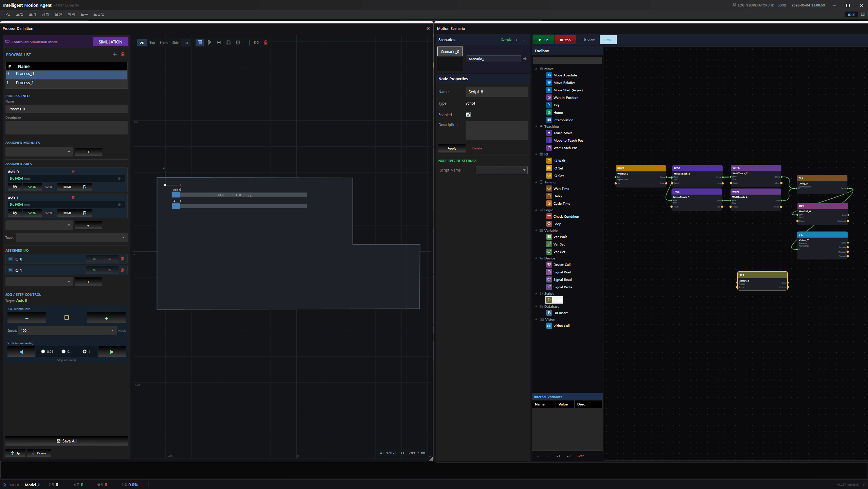Choose the Vision Call node icon

(549, 326)
